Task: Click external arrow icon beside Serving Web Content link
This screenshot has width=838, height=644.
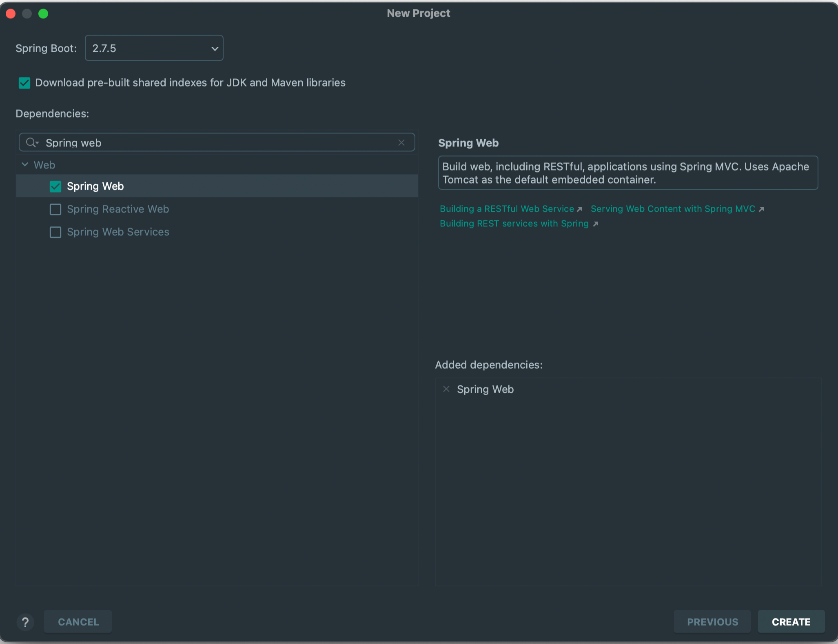Action: pyautogui.click(x=761, y=209)
